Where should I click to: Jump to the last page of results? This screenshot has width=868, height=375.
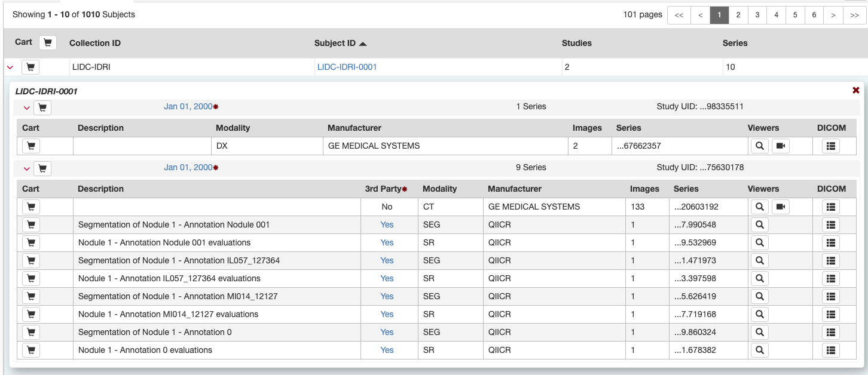(854, 15)
